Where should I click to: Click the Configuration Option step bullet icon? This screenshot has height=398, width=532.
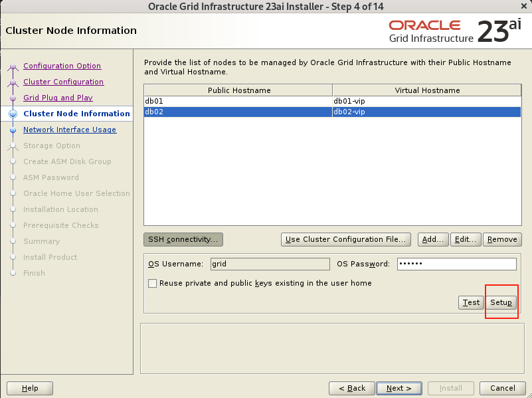13,66
